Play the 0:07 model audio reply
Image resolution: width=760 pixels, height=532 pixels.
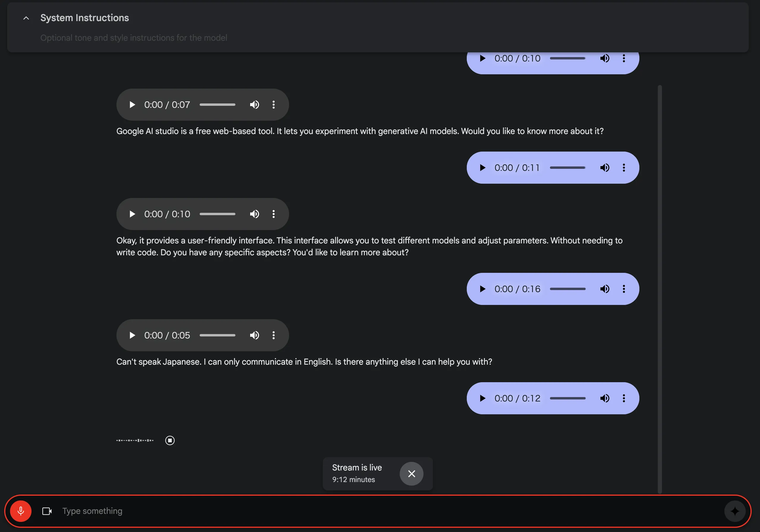click(132, 105)
